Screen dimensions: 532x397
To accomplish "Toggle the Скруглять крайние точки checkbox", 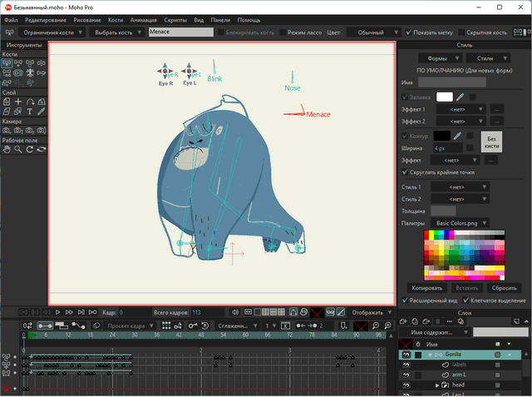I will [x=405, y=172].
